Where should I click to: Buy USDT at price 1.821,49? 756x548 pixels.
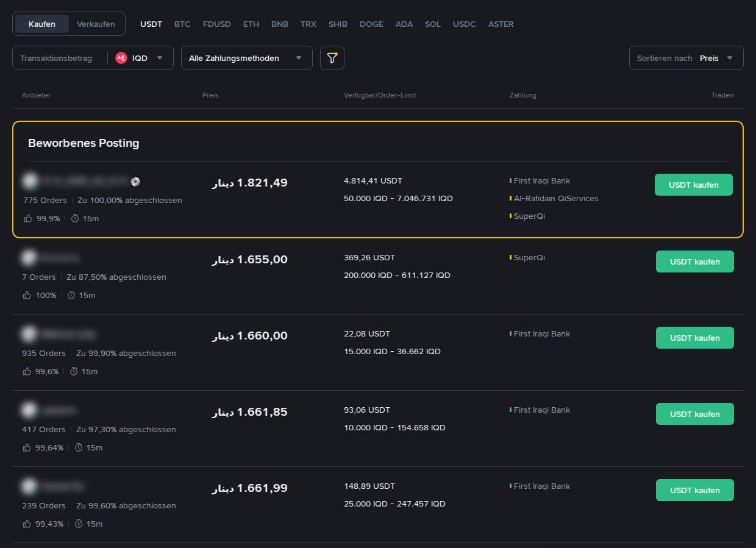click(x=694, y=185)
